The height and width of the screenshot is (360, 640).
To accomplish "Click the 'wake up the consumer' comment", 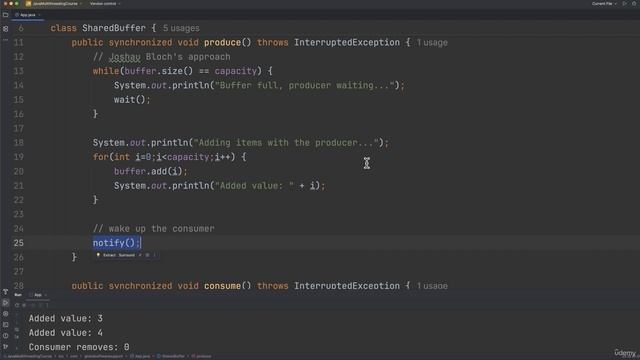I will 153,229.
